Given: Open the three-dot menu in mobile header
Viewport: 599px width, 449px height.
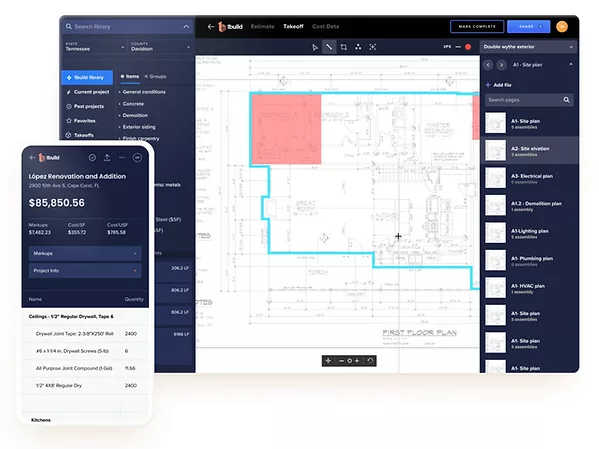Looking at the screenshot, I should pyautogui.click(x=122, y=157).
